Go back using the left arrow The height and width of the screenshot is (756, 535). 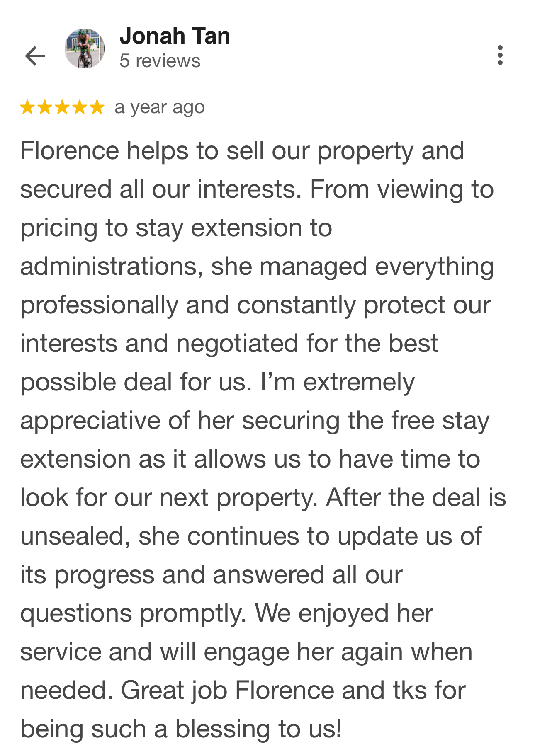[35, 56]
